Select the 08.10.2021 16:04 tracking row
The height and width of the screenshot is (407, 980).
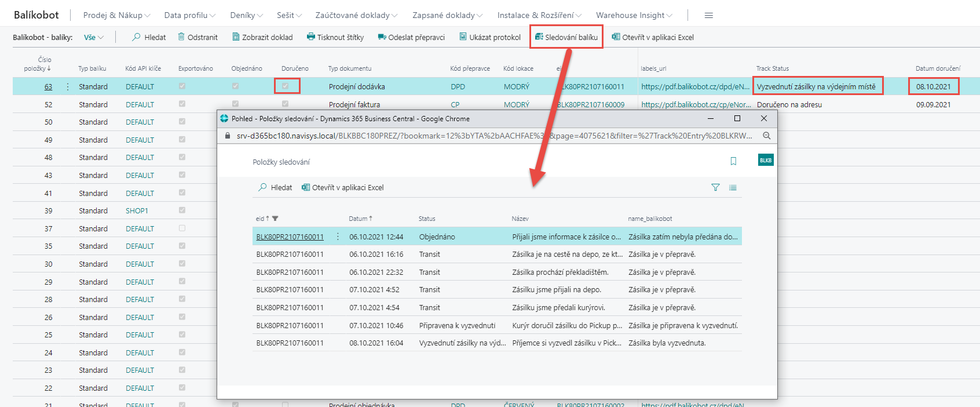[x=497, y=343]
